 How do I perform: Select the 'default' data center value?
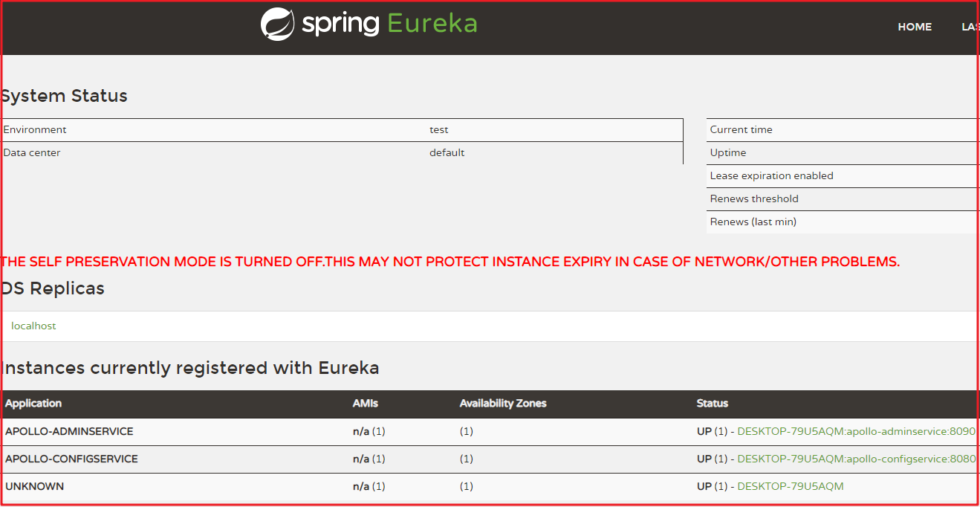point(447,152)
